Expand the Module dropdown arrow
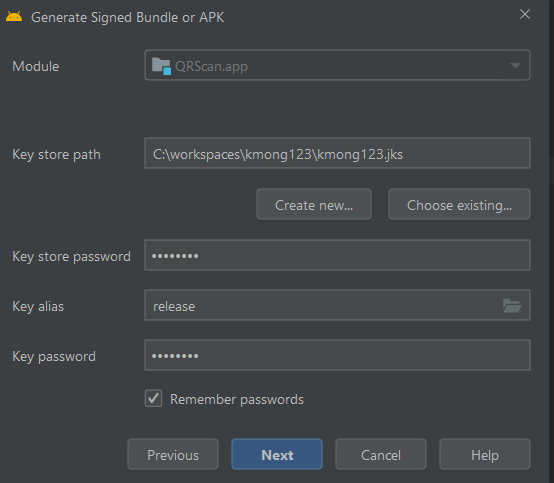 tap(515, 65)
